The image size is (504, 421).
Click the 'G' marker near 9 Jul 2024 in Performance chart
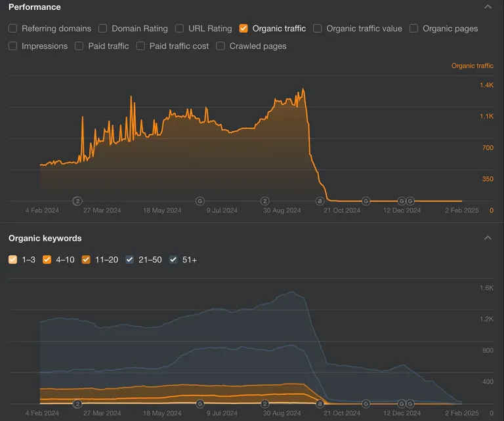[200, 201]
